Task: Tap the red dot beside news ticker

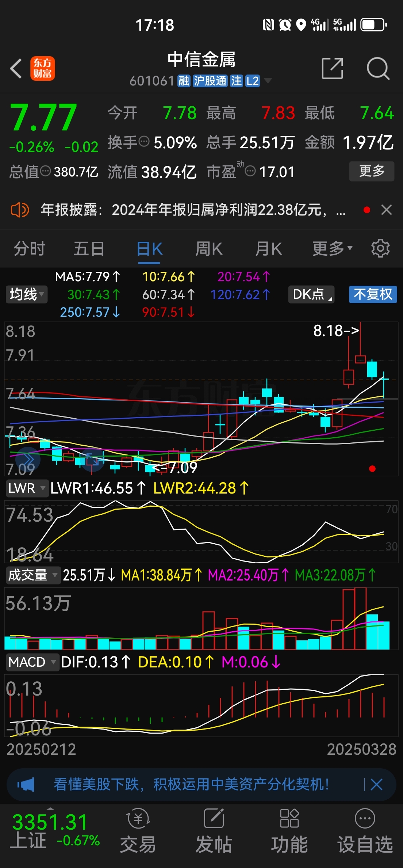Action: pyautogui.click(x=367, y=210)
